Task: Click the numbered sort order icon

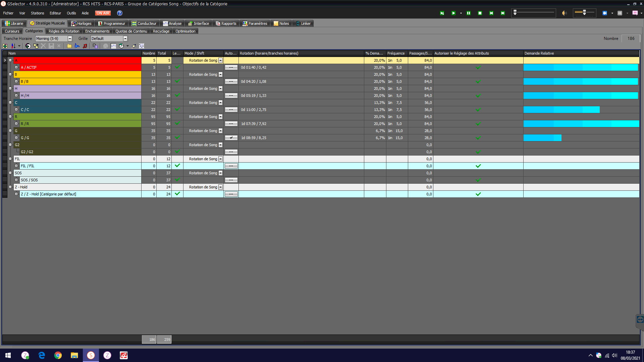Action: pos(13,46)
